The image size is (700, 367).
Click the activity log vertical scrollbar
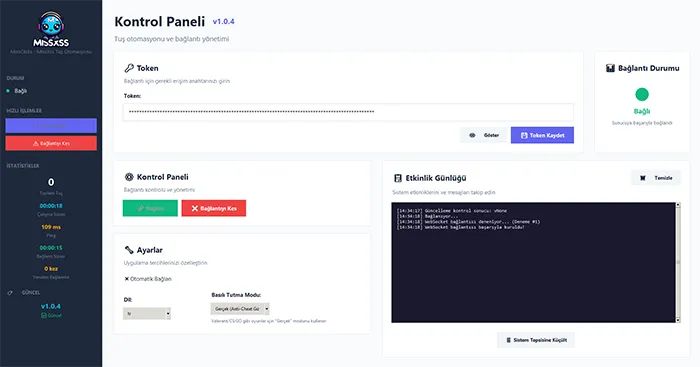tap(678, 263)
